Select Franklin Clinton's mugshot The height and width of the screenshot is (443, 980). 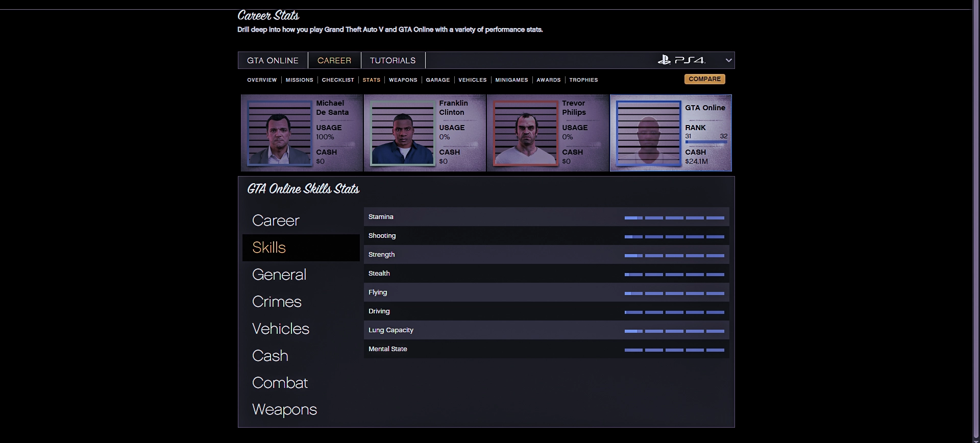(x=402, y=133)
